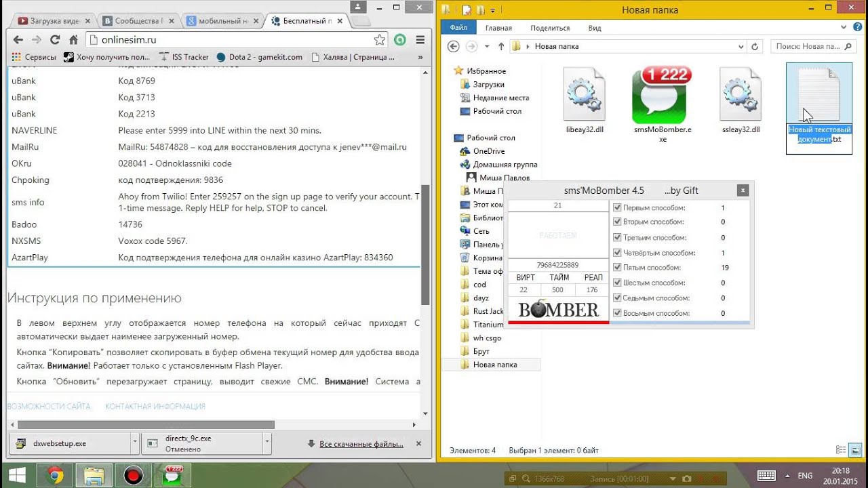The height and width of the screenshot is (488, 868).
Task: Open the Халява | Страница bookmark
Action: 353,57
